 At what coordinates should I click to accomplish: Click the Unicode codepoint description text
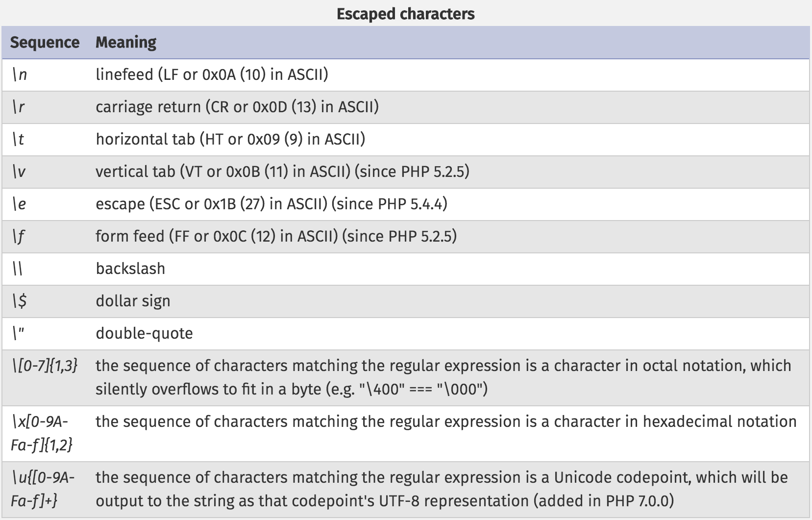[441, 489]
